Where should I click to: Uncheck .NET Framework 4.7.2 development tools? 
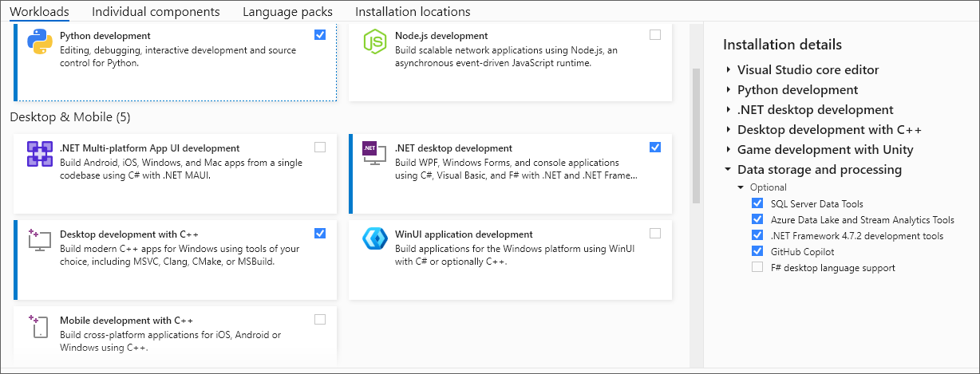pos(757,236)
